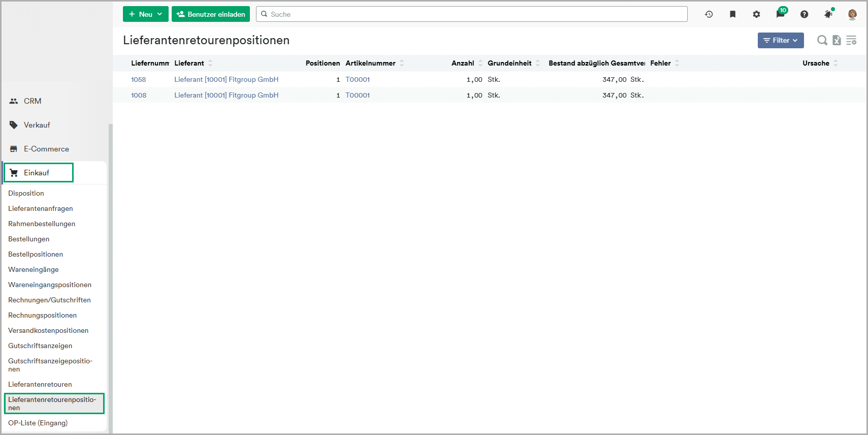The height and width of the screenshot is (435, 868).
Task: Open delivery number 1058 link
Action: point(138,79)
